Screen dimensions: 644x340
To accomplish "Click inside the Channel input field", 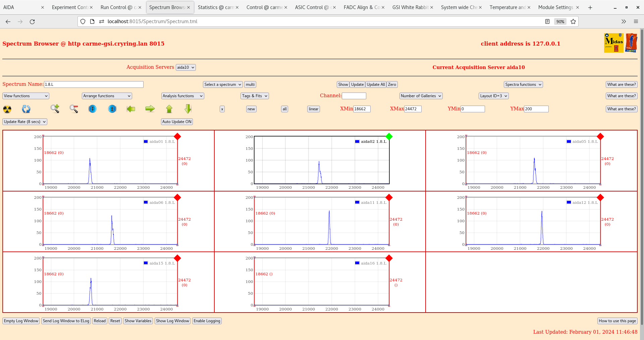I will click(354, 96).
